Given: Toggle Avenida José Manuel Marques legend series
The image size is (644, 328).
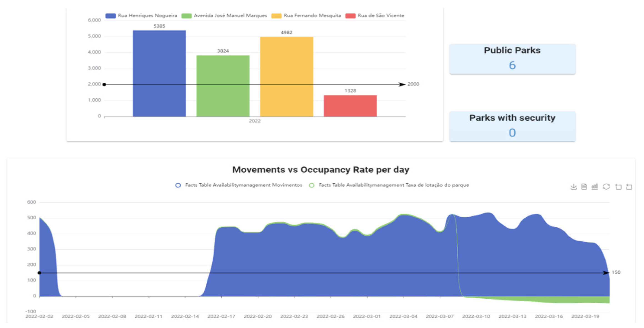Looking at the screenshot, I should click(224, 15).
